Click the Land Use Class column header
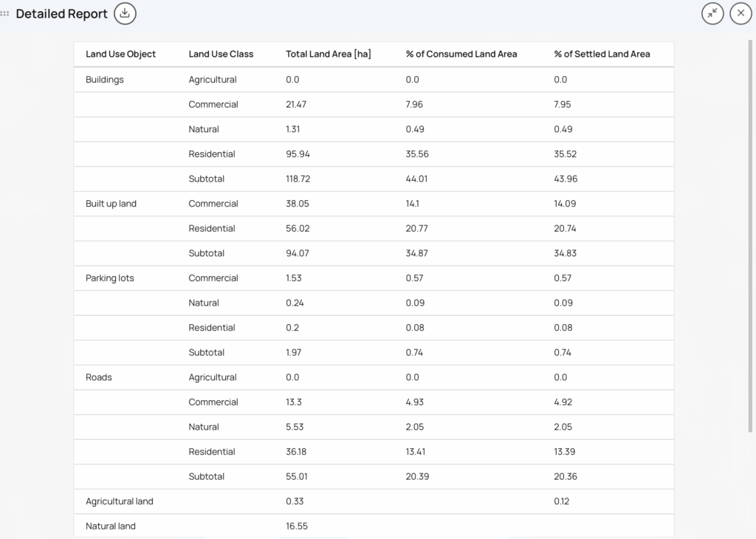The width and height of the screenshot is (756, 539). tap(221, 54)
